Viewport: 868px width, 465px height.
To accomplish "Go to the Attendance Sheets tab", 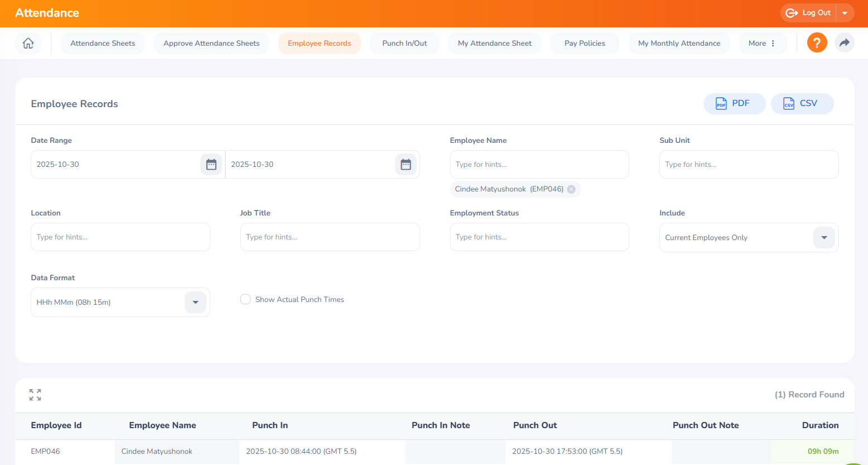I will pos(103,43).
